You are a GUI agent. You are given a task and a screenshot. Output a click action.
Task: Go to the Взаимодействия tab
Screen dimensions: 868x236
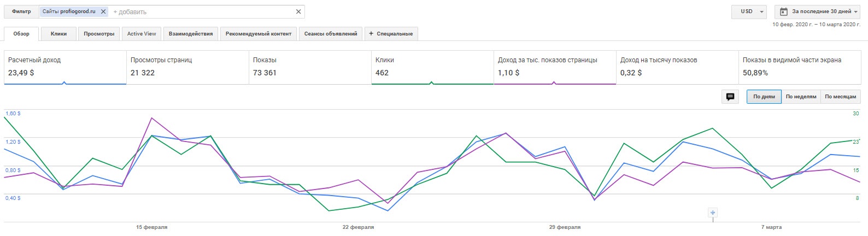(190, 34)
